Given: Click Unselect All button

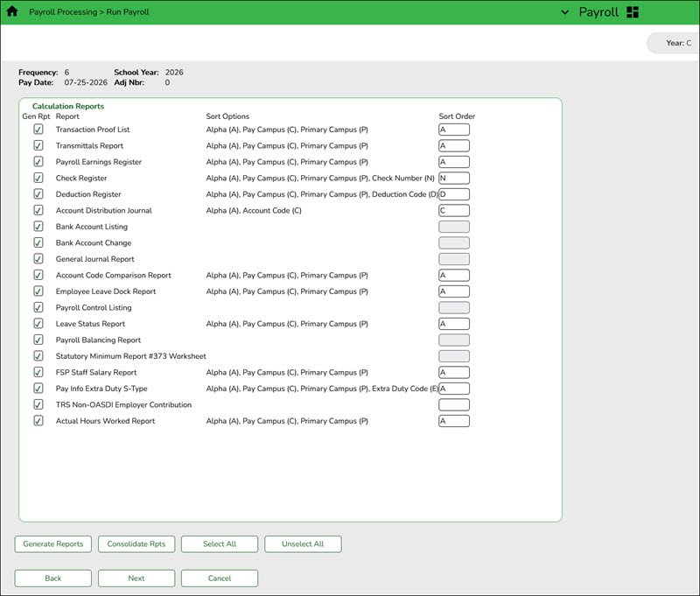Looking at the screenshot, I should (303, 543).
